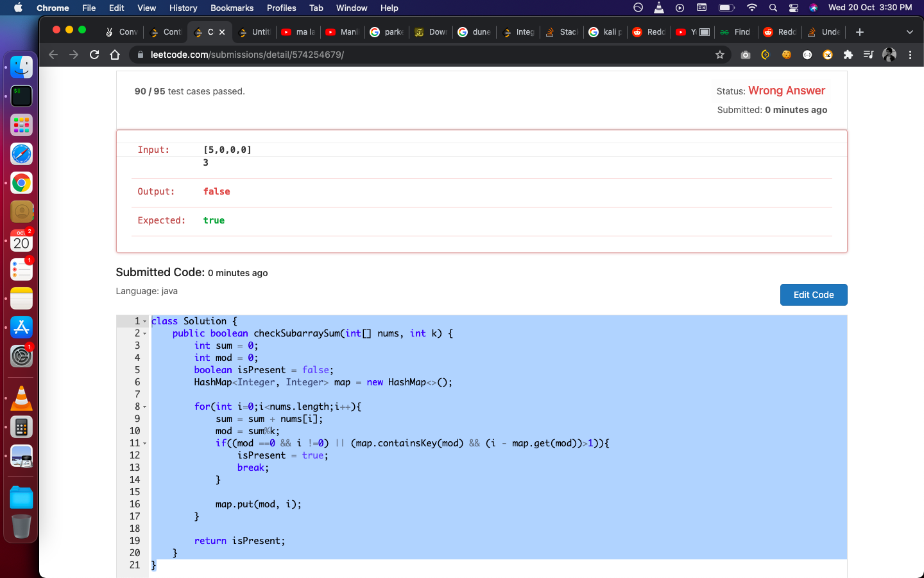Screen dimensions: 924x578
Task: Open the Apple menu
Action: [x=18, y=8]
